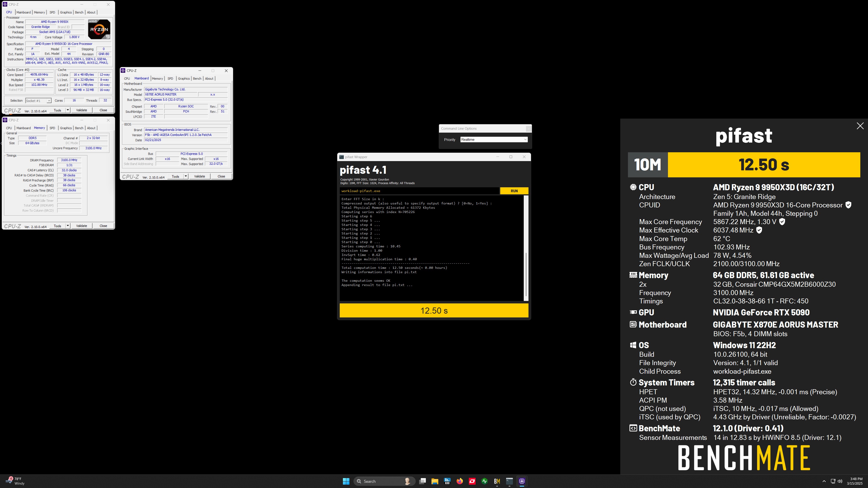Click the DRAM Frequency value 3100.0 MHz

pos(69,160)
